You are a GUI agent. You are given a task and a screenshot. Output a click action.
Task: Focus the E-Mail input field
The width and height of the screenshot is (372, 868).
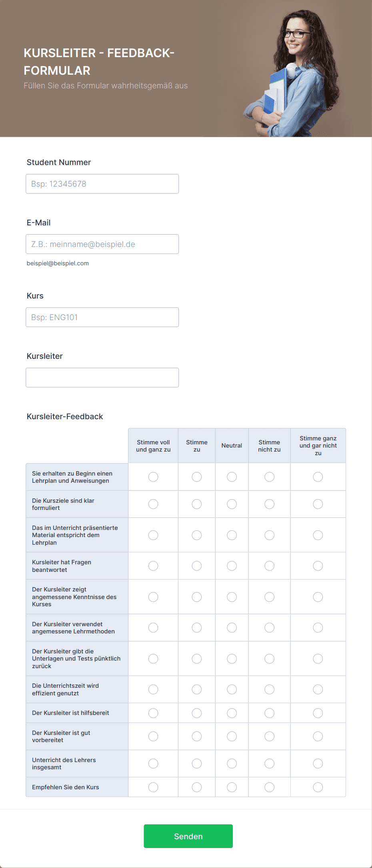tap(102, 244)
